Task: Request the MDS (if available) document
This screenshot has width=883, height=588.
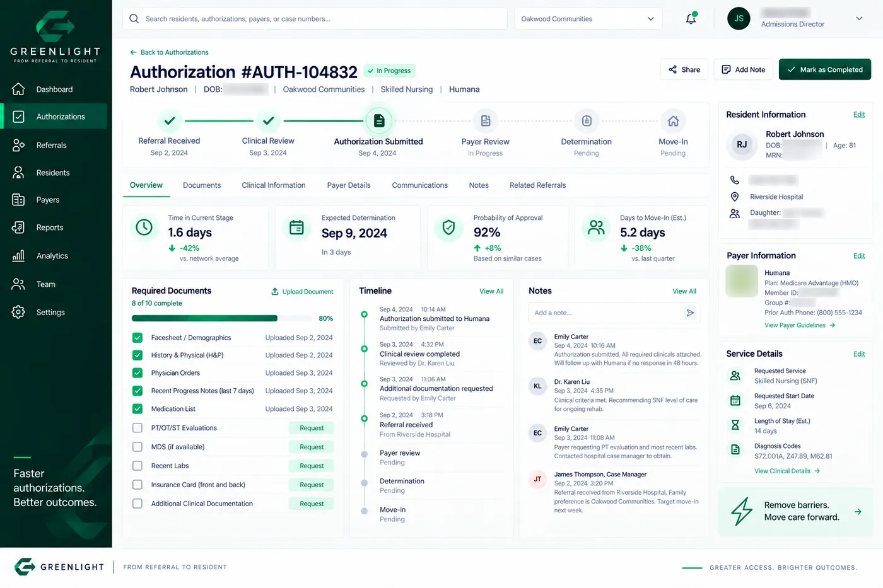Action: [x=312, y=447]
